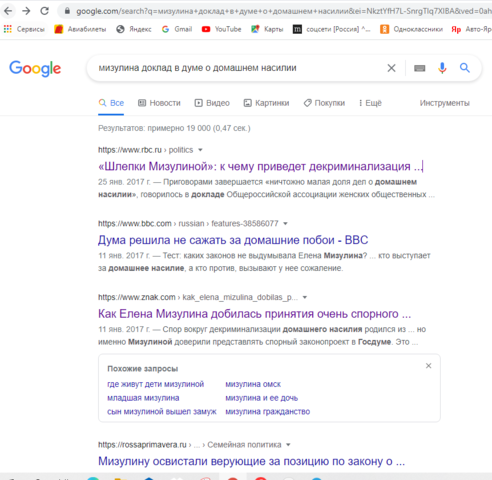Switch to the Новости tab

pyautogui.click(x=159, y=103)
